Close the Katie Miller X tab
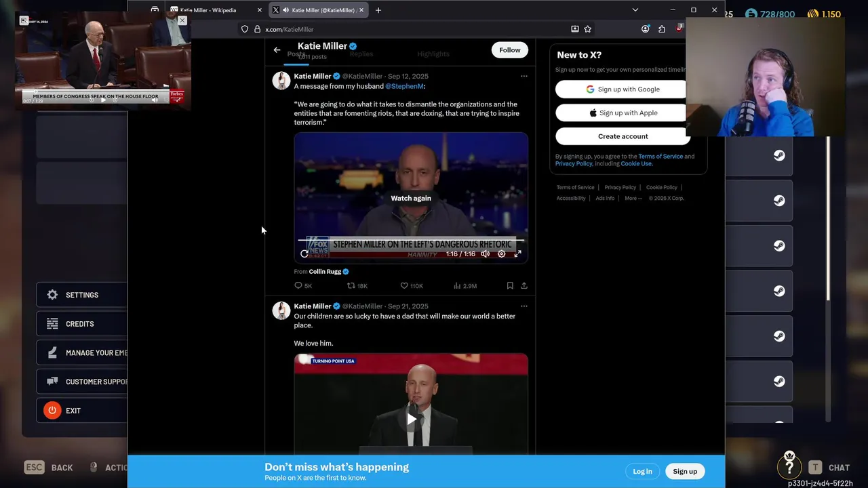868x488 pixels. [x=361, y=10]
